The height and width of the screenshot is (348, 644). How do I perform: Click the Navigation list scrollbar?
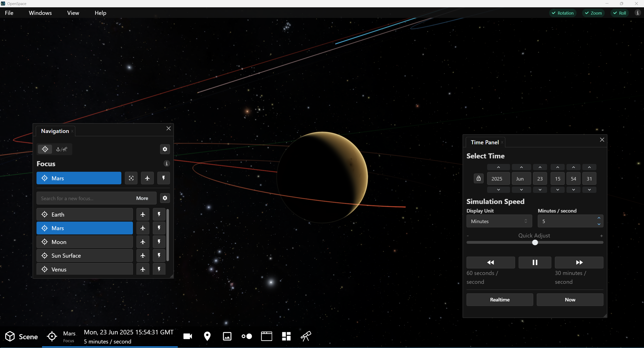point(168,235)
